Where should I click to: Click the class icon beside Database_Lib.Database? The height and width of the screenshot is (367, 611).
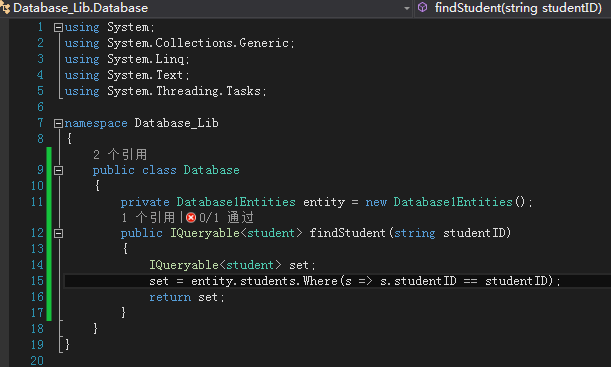pos(5,7)
